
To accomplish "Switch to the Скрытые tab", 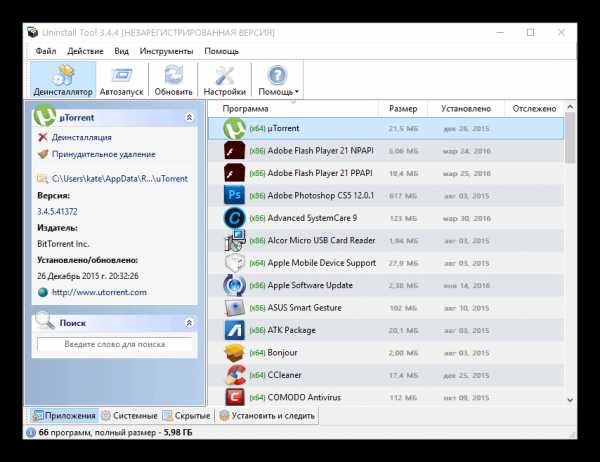I will pyautogui.click(x=187, y=416).
